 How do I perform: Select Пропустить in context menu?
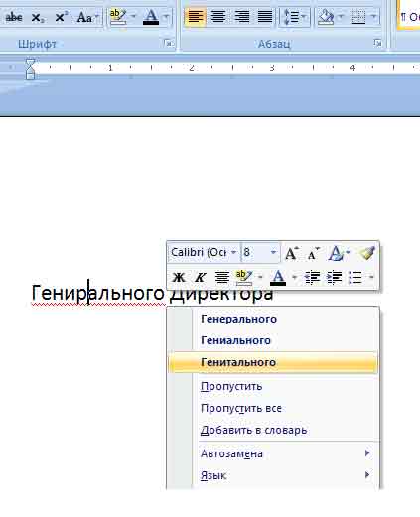pos(273,386)
